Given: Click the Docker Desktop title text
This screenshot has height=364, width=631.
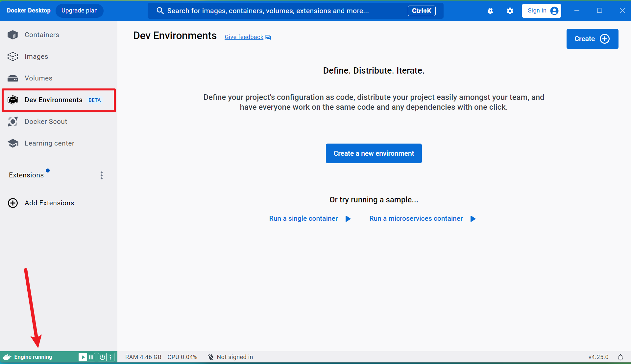Looking at the screenshot, I should (29, 11).
